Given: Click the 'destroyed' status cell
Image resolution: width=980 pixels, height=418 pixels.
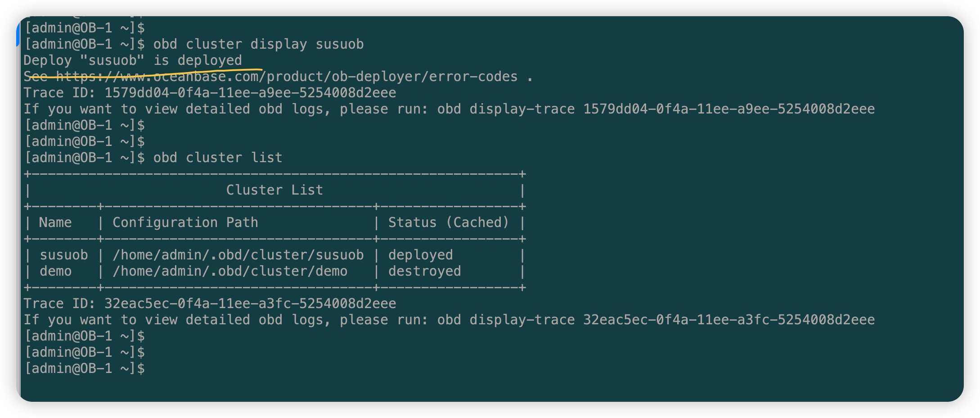Looking at the screenshot, I should [x=425, y=271].
